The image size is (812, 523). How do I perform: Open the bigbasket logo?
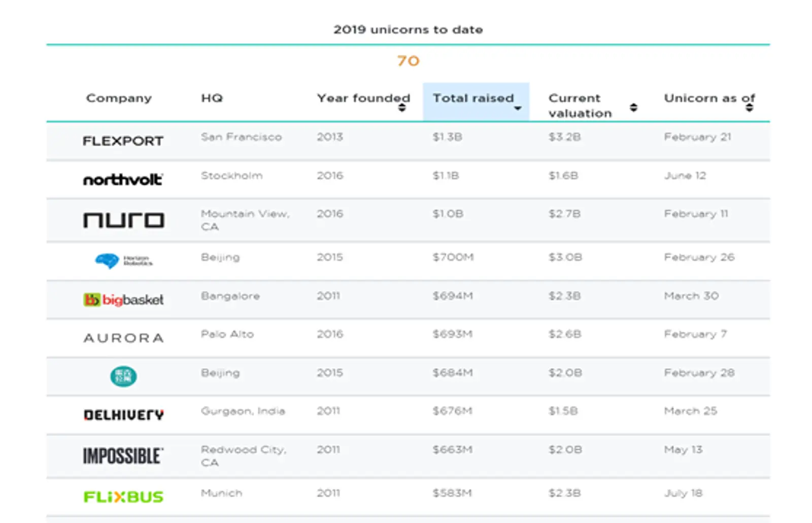[123, 300]
